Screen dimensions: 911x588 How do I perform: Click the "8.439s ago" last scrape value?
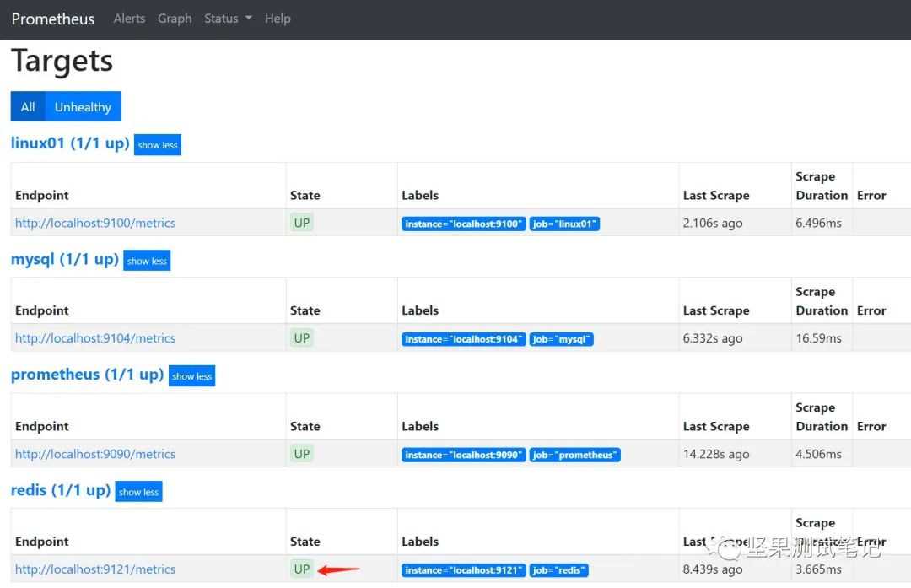(x=712, y=569)
